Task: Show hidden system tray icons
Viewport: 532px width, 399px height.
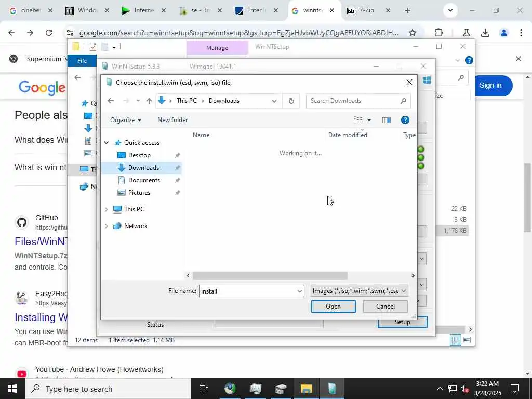Action: 440,389
